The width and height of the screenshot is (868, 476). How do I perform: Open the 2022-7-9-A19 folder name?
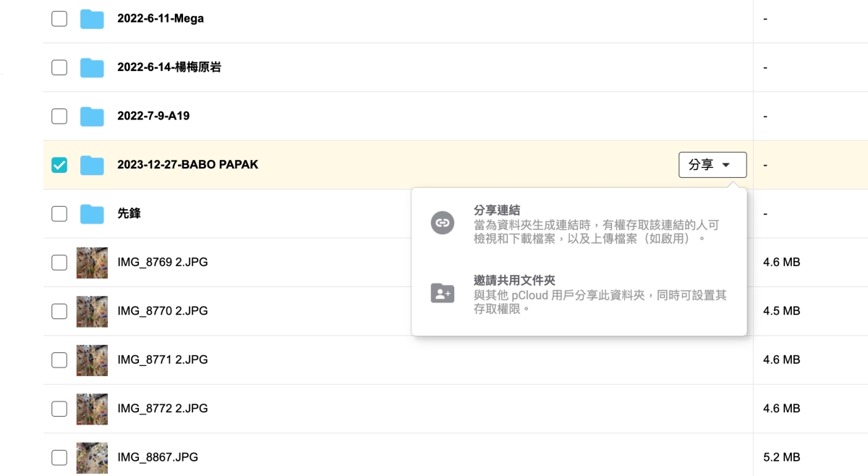point(153,116)
